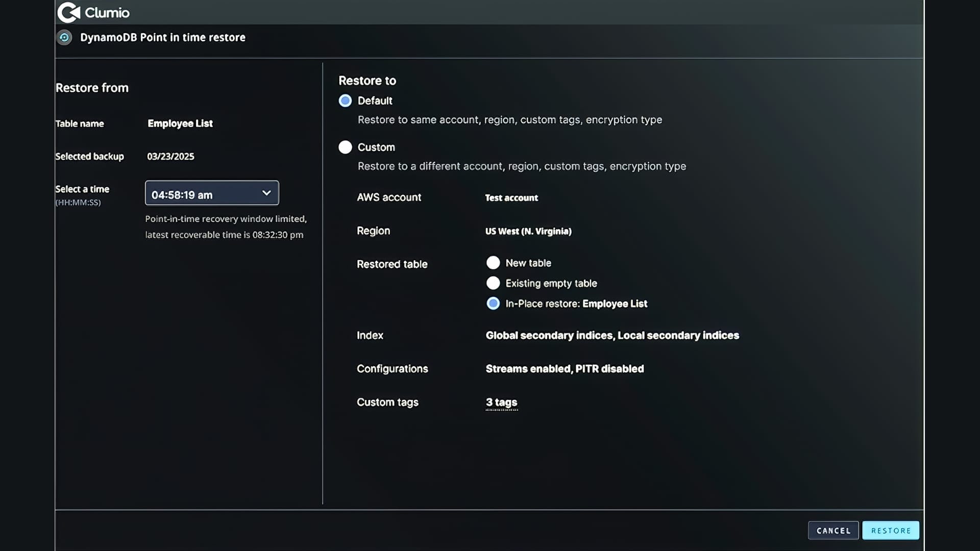Click US West (N. Virginia) region value

pyautogui.click(x=528, y=231)
